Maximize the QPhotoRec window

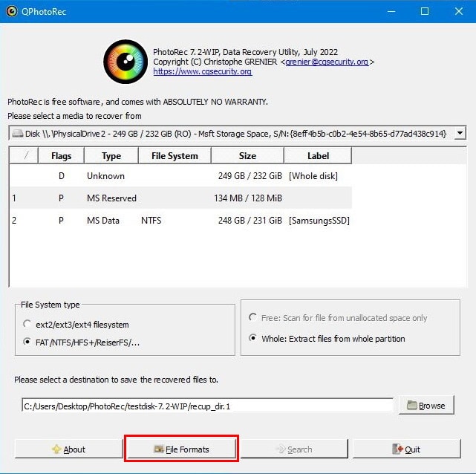(x=425, y=11)
